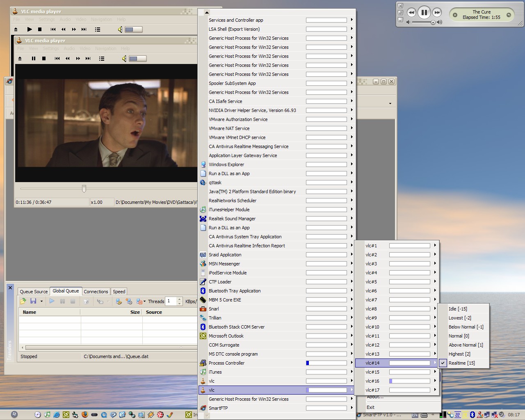The height and width of the screenshot is (420, 525).
Task: Expand the Windows Explorer process entry
Action: click(276, 164)
